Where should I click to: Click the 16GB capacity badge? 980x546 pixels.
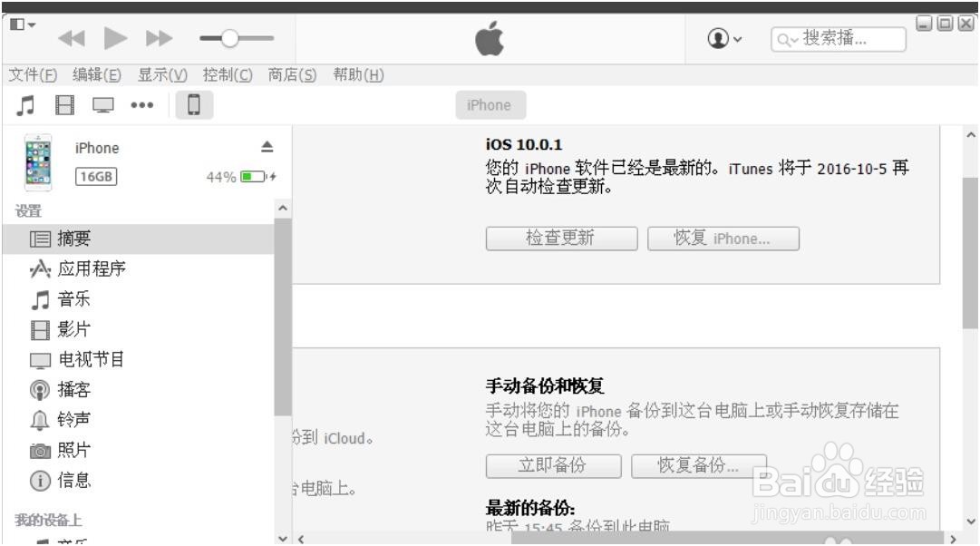(96, 177)
